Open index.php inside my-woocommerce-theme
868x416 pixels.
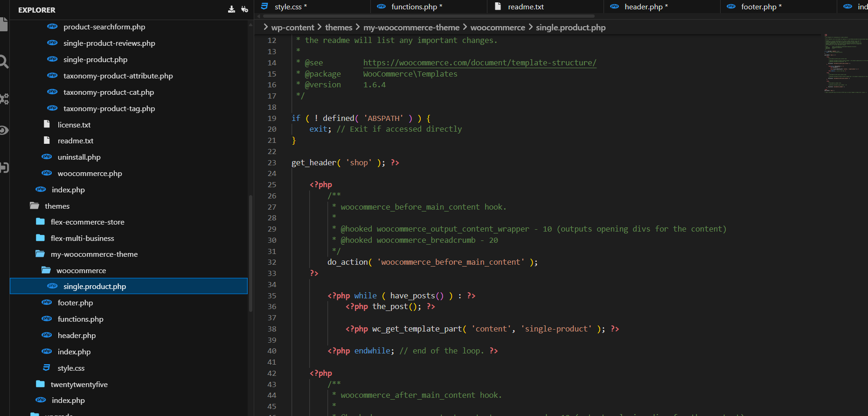pyautogui.click(x=74, y=352)
